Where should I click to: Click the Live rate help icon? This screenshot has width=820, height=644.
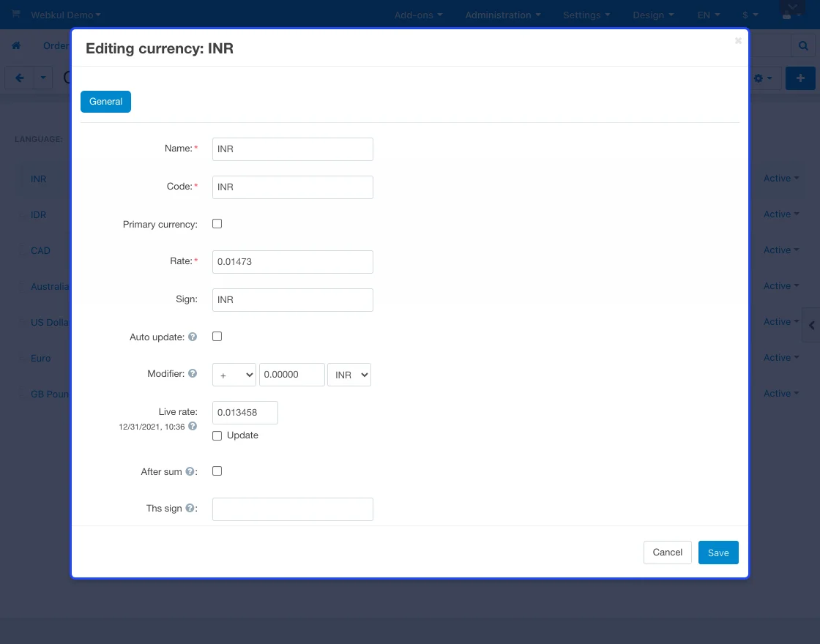pos(193,426)
